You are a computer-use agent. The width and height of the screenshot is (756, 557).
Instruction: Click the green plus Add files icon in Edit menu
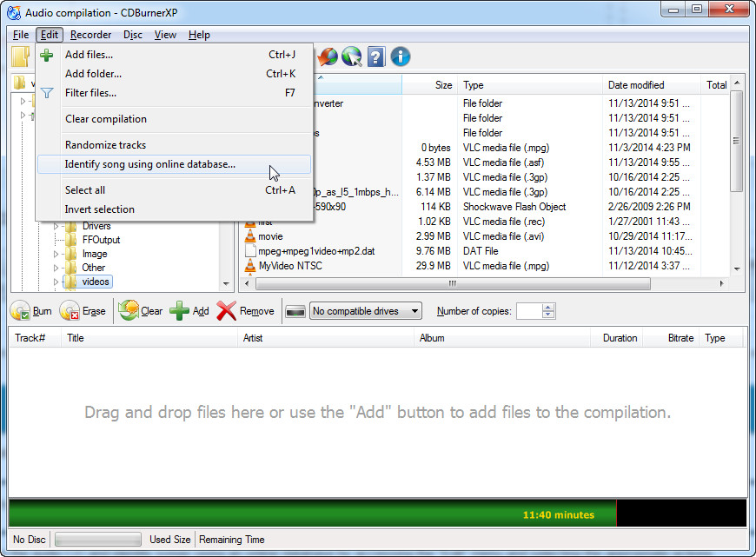(46, 55)
